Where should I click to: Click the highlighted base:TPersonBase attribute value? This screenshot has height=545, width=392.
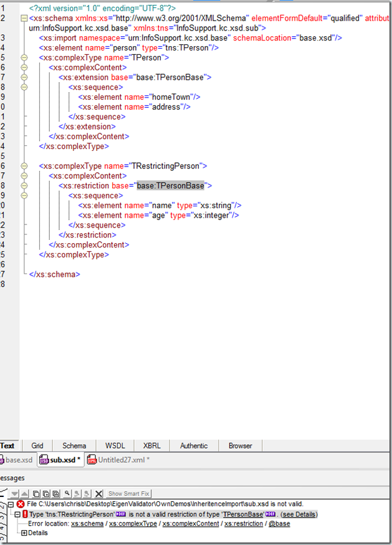(170, 186)
